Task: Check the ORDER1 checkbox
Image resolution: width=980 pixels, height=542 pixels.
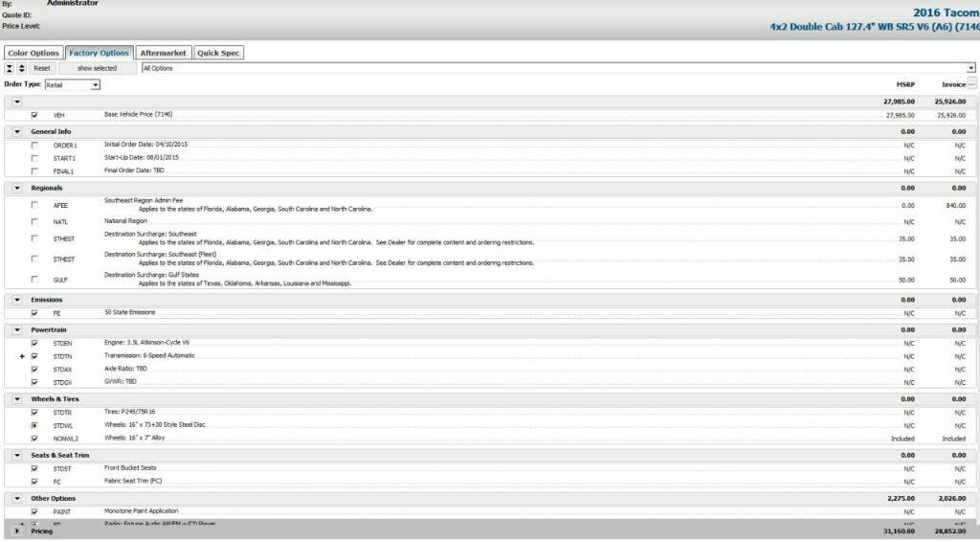Action: tap(34, 145)
